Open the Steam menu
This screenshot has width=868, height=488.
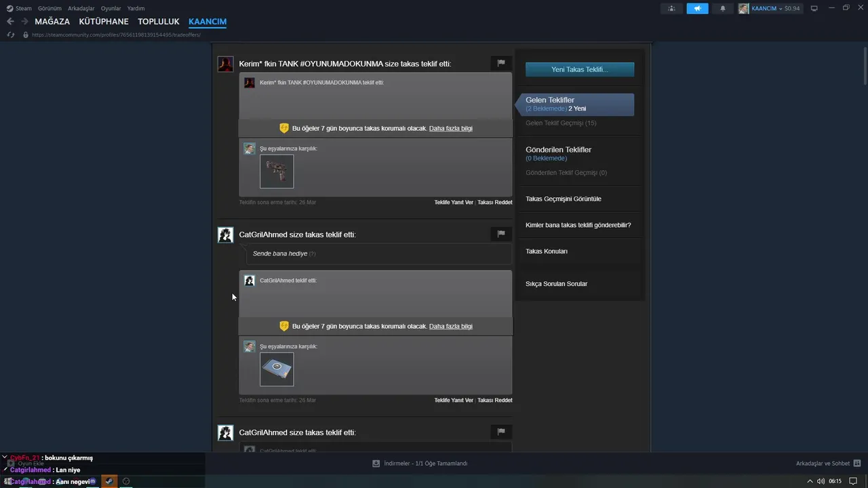(x=19, y=8)
